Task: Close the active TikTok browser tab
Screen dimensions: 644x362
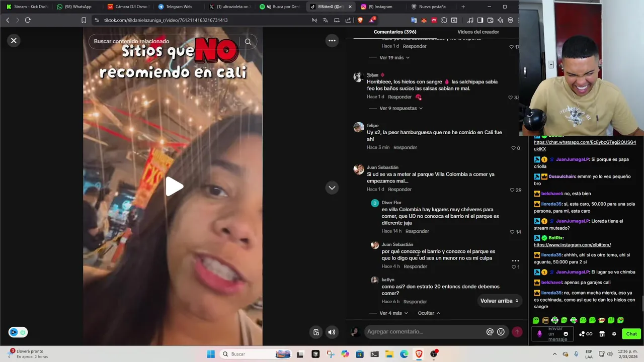Action: pyautogui.click(x=350, y=7)
